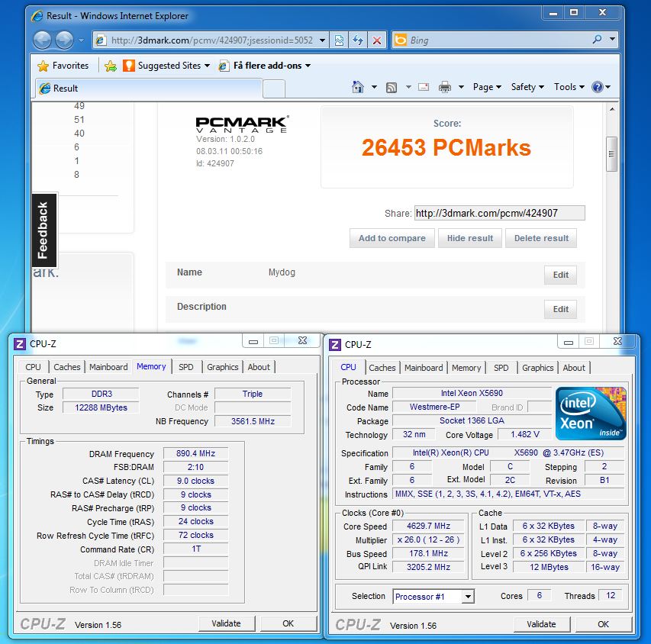This screenshot has height=644, width=651.
Task: Click the Internet Explorer Forward arrow button
Action: (x=64, y=40)
